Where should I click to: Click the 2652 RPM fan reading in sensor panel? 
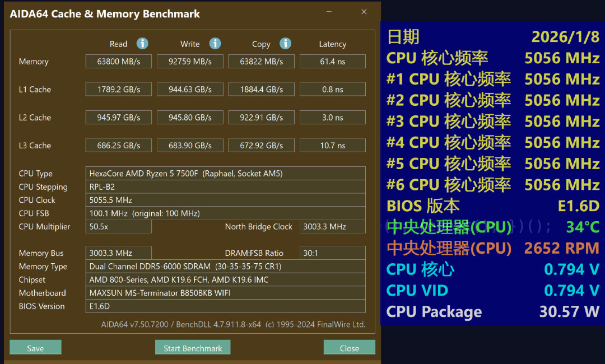pos(562,248)
